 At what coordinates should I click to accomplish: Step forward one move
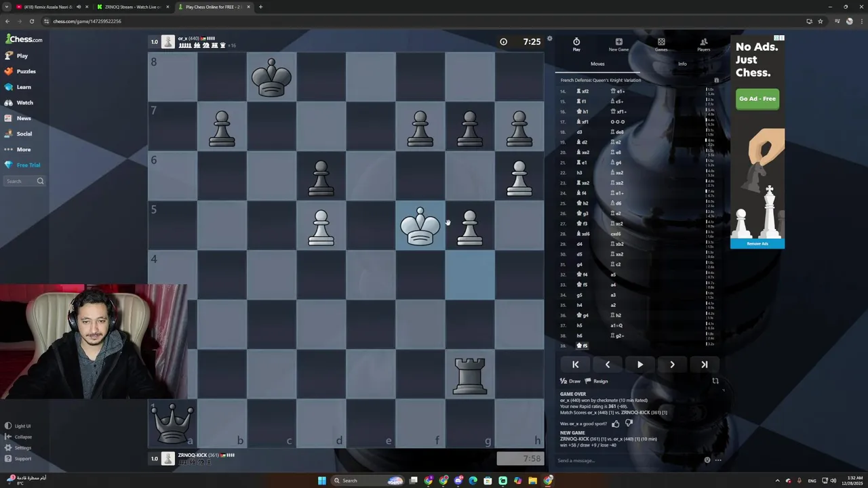[672, 365]
